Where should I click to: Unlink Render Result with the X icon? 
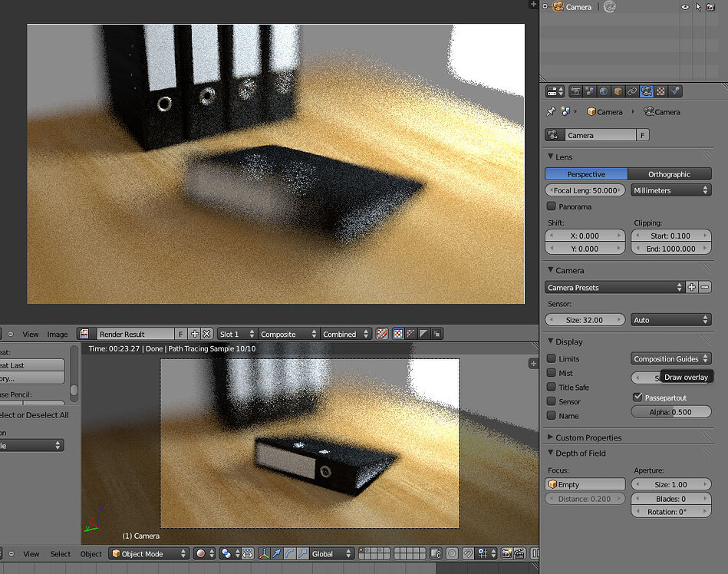206,334
